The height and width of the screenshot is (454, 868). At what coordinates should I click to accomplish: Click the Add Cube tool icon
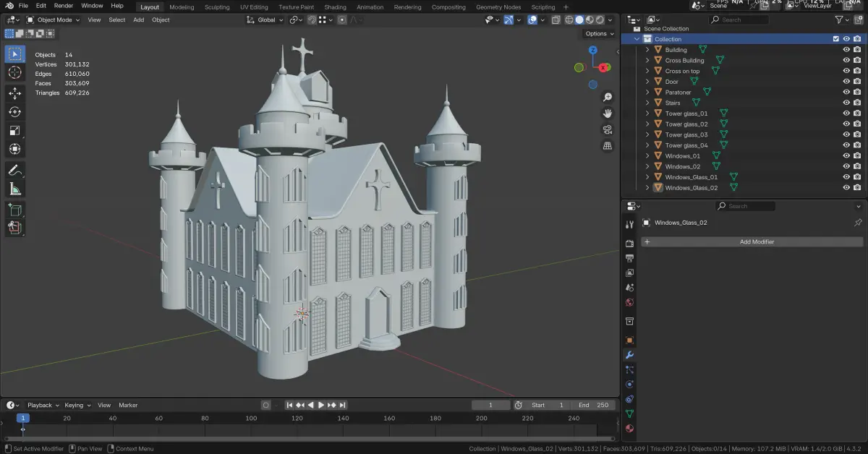(15, 210)
